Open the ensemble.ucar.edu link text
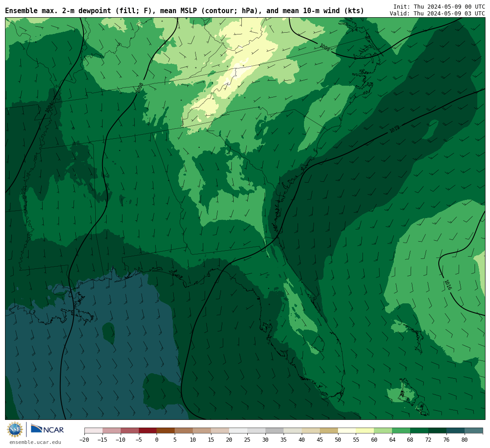The height and width of the screenshot is (448, 490). pos(35,442)
